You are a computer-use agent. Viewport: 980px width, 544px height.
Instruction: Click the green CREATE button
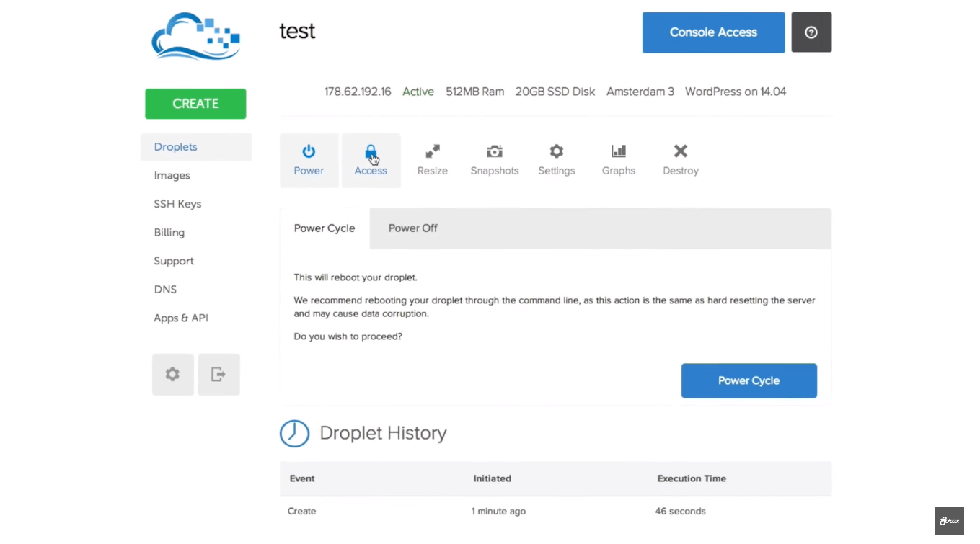[x=195, y=104]
